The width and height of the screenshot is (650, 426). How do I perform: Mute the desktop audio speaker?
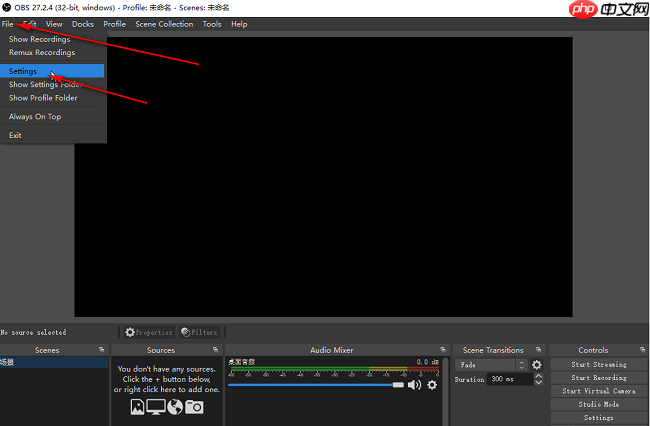414,385
